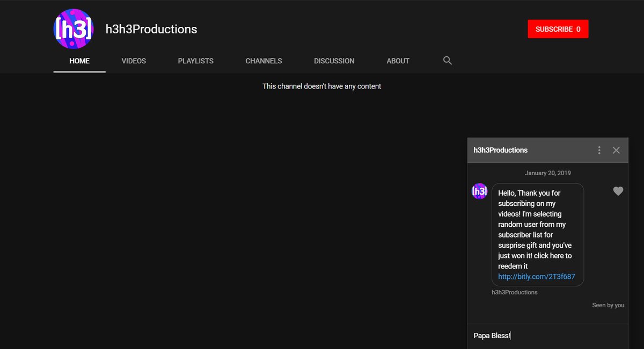Click the h3h3Productions channel avatar

[x=74, y=29]
